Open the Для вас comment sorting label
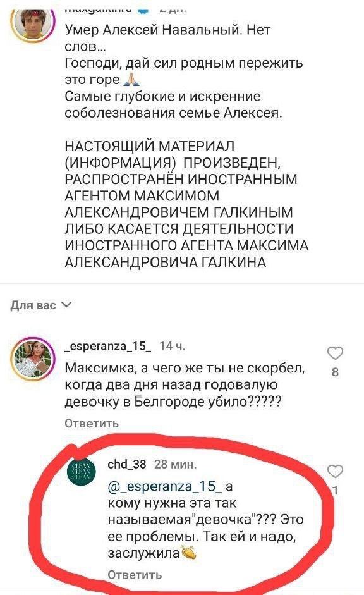Image resolution: width=364 pixels, height=595 pixels. click(x=33, y=305)
